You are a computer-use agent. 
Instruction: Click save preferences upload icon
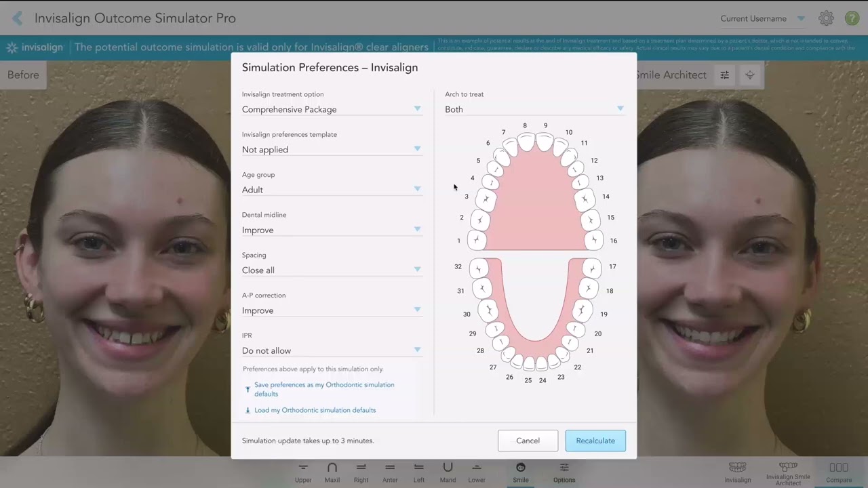coord(248,389)
